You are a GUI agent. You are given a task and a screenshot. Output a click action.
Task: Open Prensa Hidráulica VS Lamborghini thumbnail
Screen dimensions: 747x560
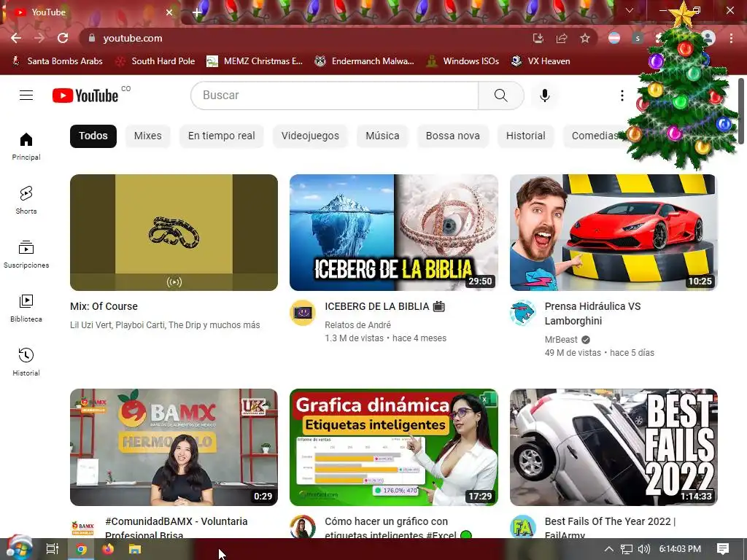[x=614, y=233]
